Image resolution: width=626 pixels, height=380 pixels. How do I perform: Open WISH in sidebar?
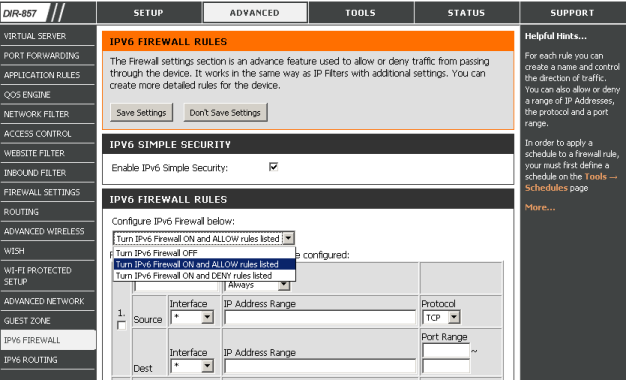pyautogui.click(x=47, y=251)
